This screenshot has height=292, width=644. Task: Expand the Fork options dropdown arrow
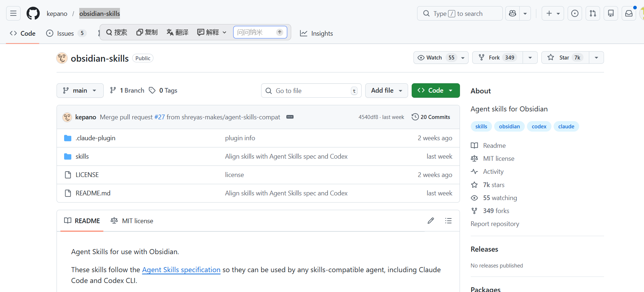coord(530,58)
